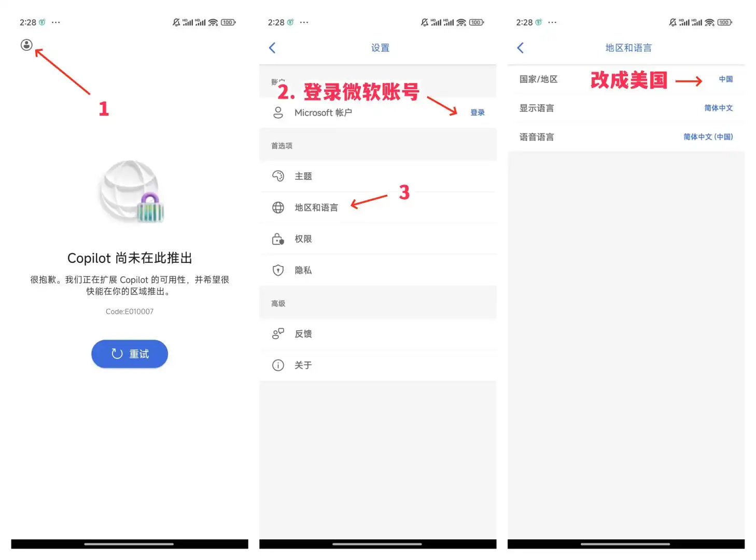Open the 隐私 privacy entry

tap(377, 270)
